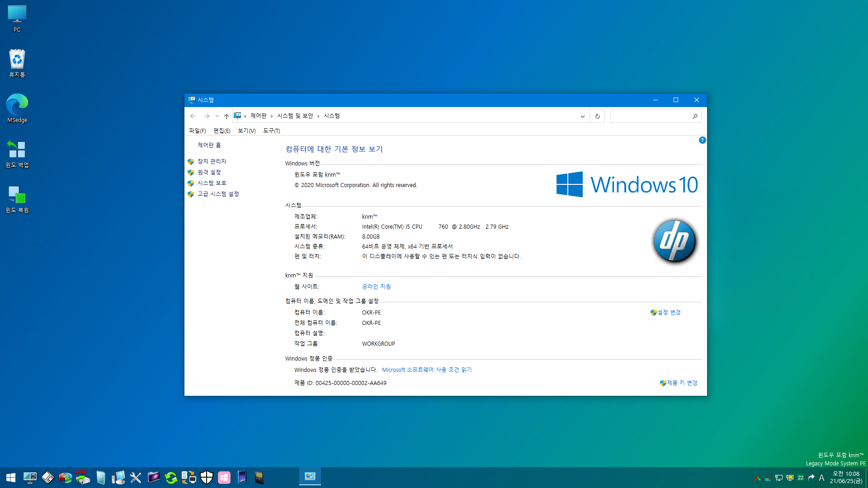This screenshot has width=868, height=488.
Task: Open the computer with USB taskbar icon
Action: [x=118, y=478]
